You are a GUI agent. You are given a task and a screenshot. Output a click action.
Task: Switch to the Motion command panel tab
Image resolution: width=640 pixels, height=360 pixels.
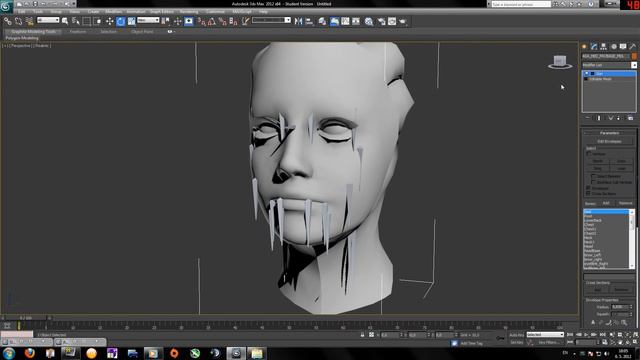613,47
